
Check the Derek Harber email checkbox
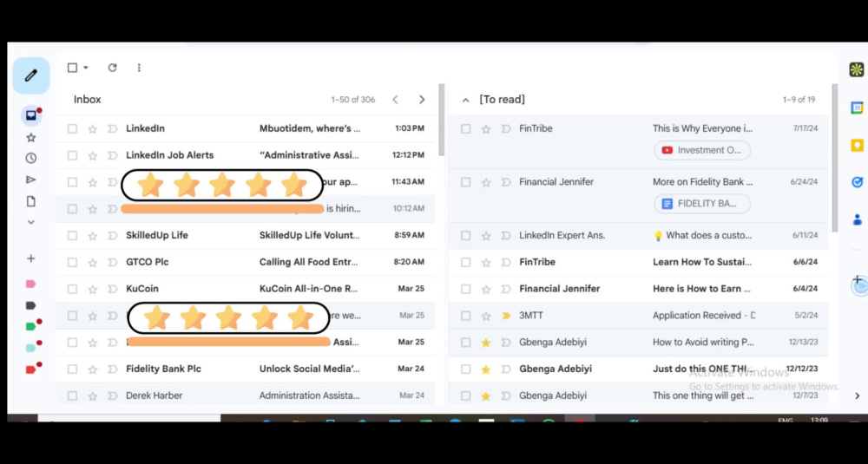click(73, 396)
